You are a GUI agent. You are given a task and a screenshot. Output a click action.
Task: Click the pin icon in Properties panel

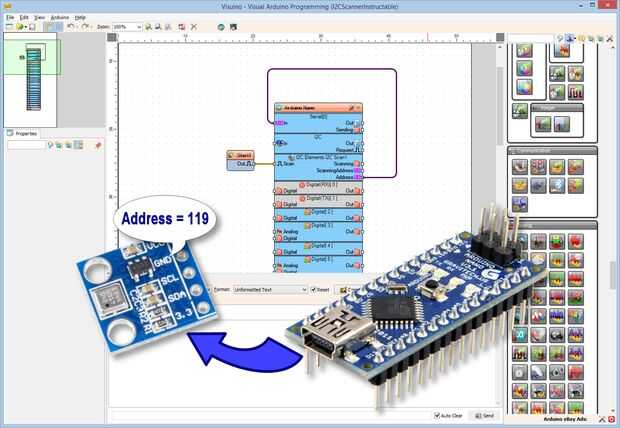98,146
